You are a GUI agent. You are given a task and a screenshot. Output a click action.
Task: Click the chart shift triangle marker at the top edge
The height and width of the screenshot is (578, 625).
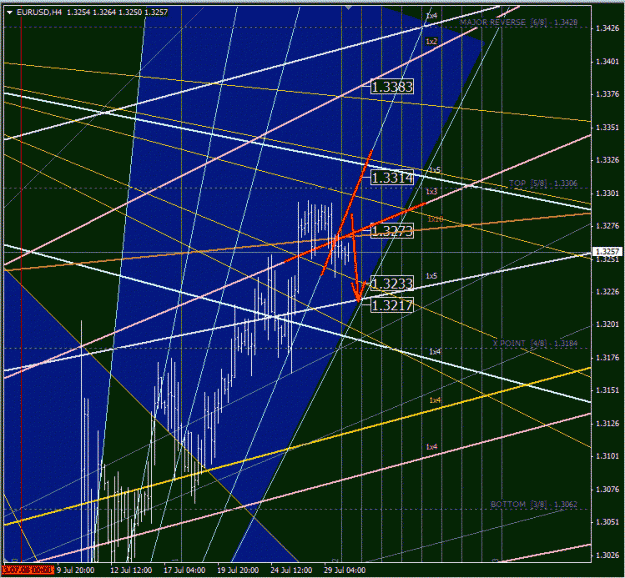coord(348,7)
